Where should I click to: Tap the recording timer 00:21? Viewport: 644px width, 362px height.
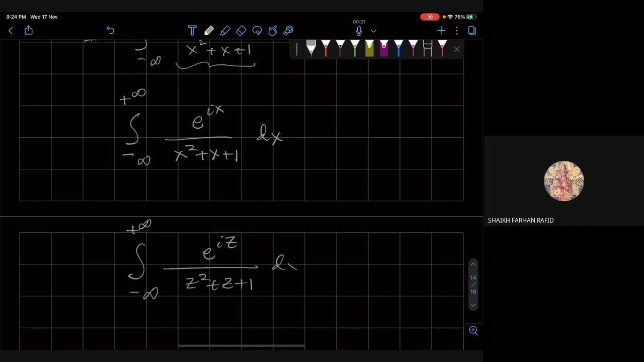click(x=359, y=22)
